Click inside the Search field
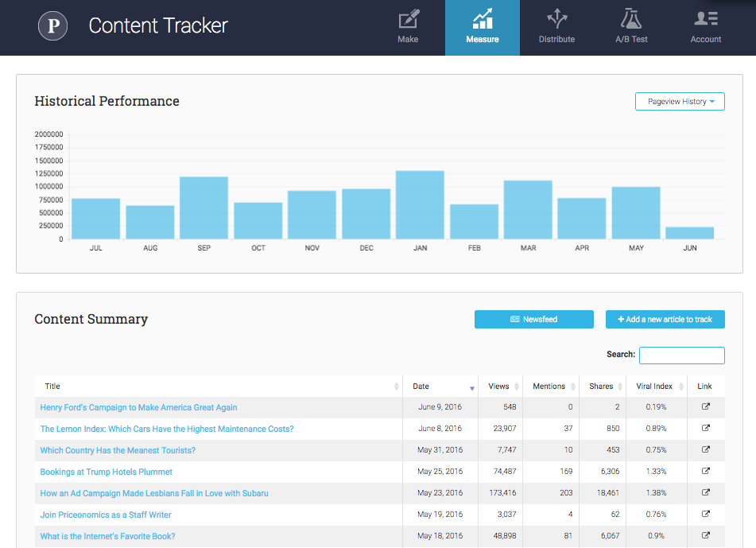756x548 pixels. tap(681, 355)
